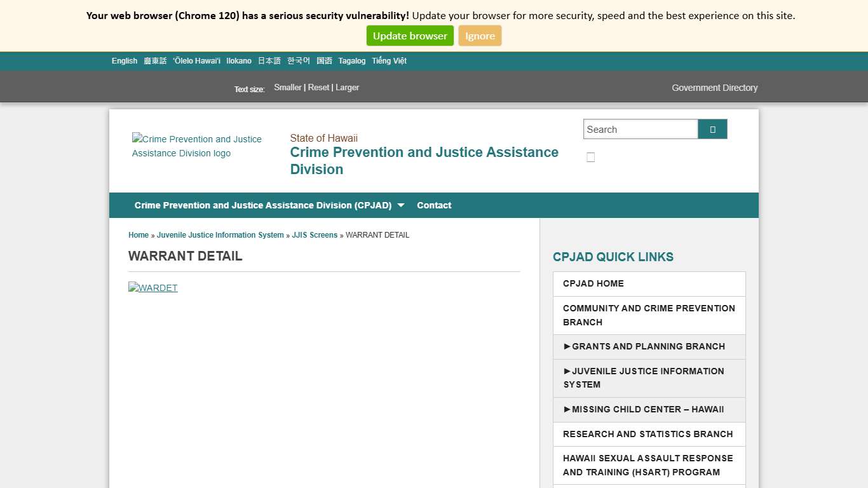The height and width of the screenshot is (488, 868).
Task: Expand the Missing Child Center – Hawaii entry
Action: click(x=644, y=409)
